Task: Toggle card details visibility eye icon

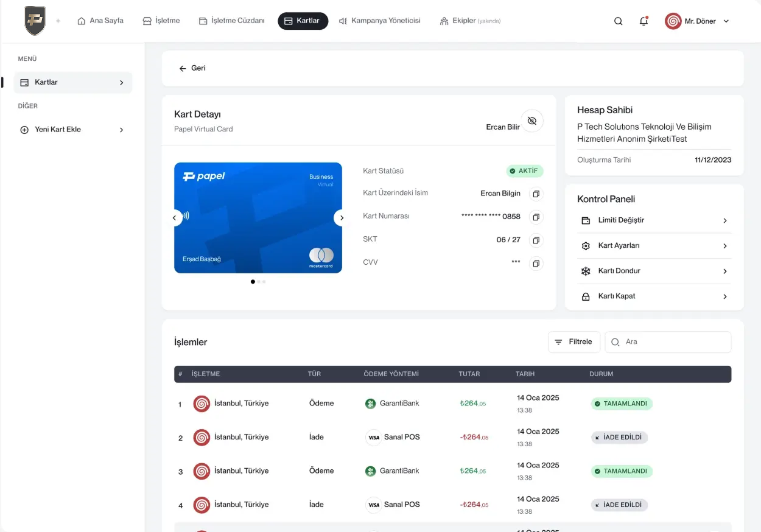Action: [x=531, y=121]
